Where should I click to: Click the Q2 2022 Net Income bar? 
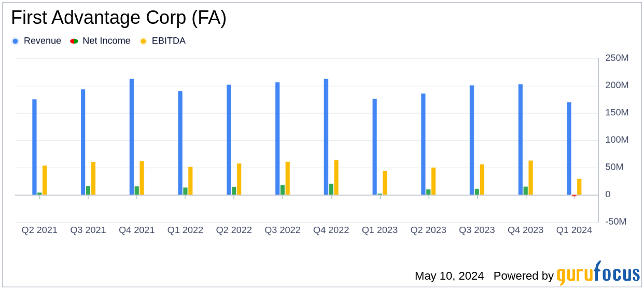[234, 191]
